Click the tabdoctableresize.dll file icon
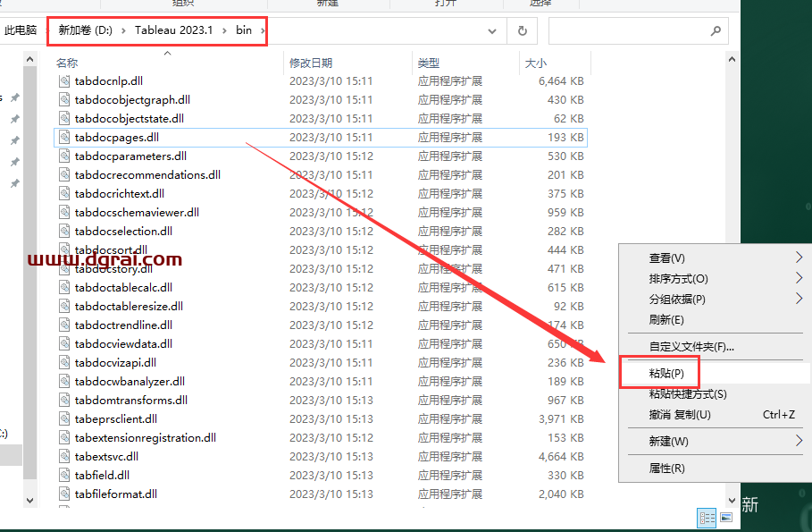 pyautogui.click(x=64, y=306)
